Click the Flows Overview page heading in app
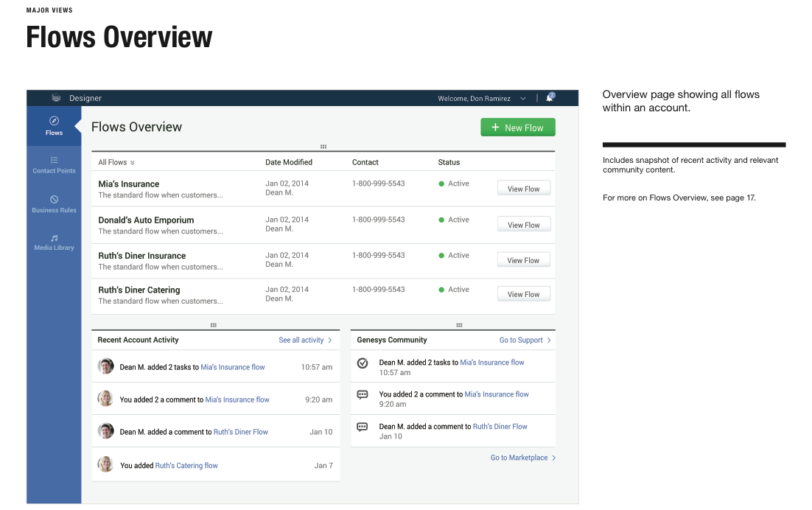This screenshot has height=510, width=812. [137, 127]
